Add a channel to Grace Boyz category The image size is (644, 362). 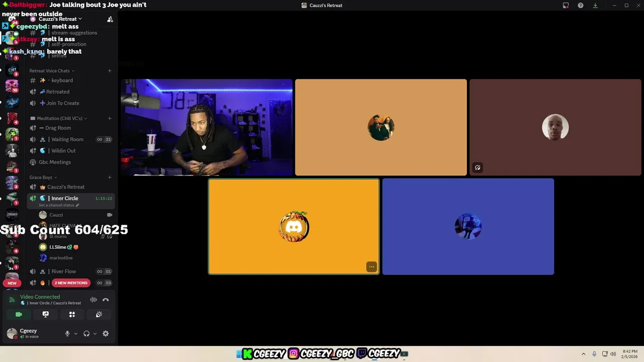click(110, 177)
